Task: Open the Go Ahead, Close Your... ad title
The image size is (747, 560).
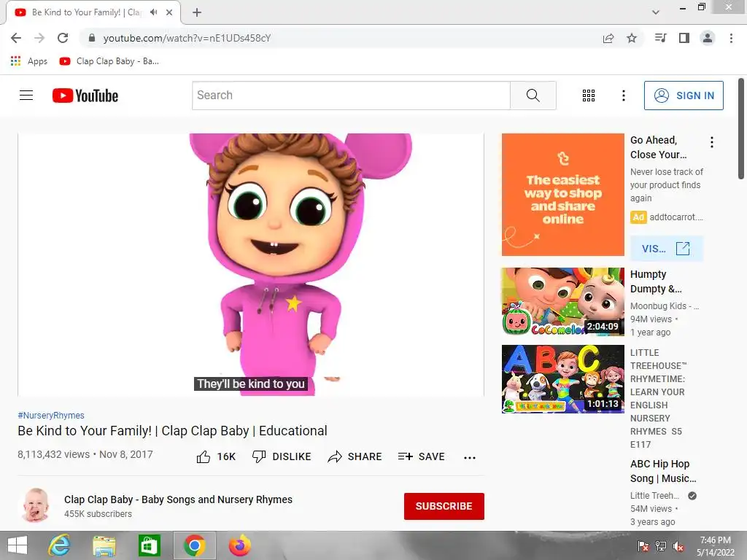Action: 659,147
